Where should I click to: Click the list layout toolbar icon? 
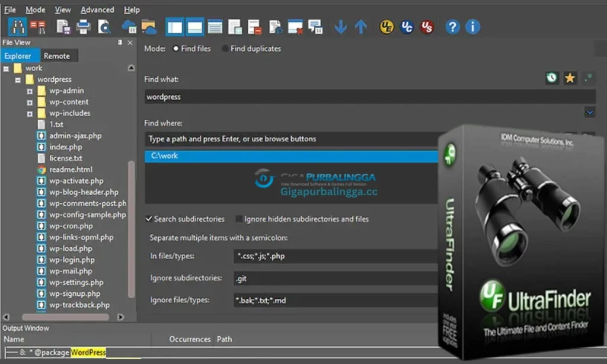215,27
